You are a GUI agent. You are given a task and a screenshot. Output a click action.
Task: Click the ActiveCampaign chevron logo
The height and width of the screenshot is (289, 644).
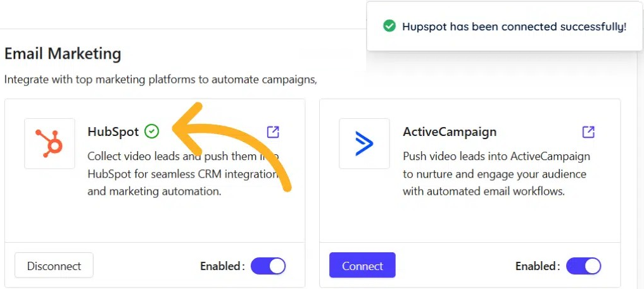364,144
